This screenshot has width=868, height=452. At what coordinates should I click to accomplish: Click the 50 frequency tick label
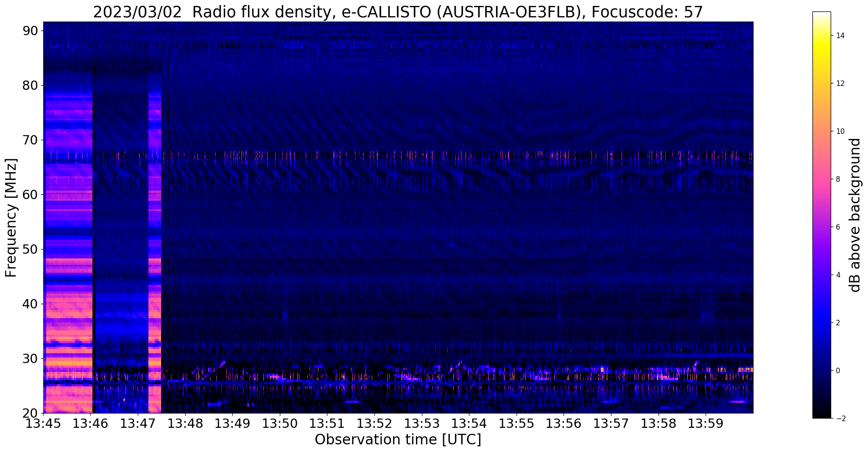coord(30,250)
